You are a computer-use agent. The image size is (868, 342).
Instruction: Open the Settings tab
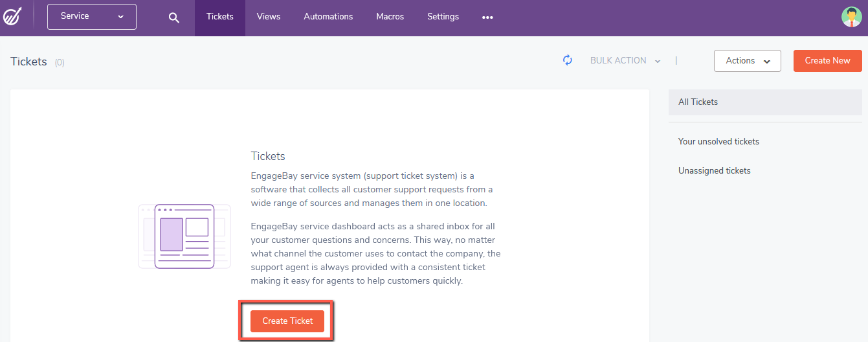click(443, 17)
